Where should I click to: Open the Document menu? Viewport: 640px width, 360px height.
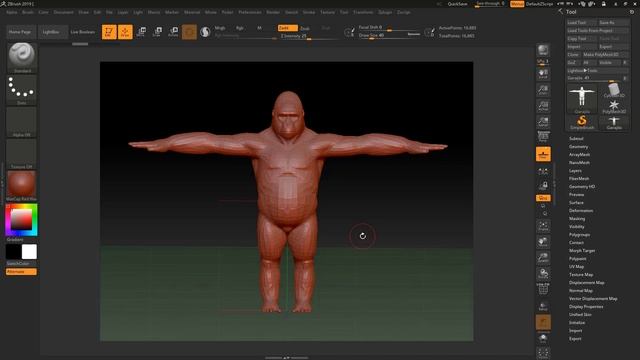click(64, 12)
